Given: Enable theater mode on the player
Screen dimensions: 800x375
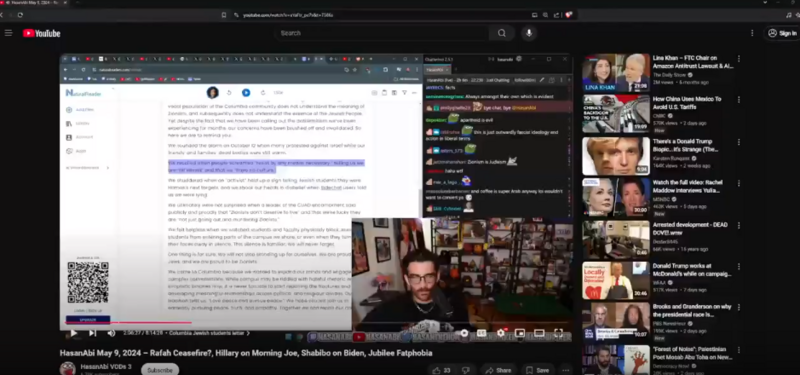Looking at the screenshot, I should point(539,333).
